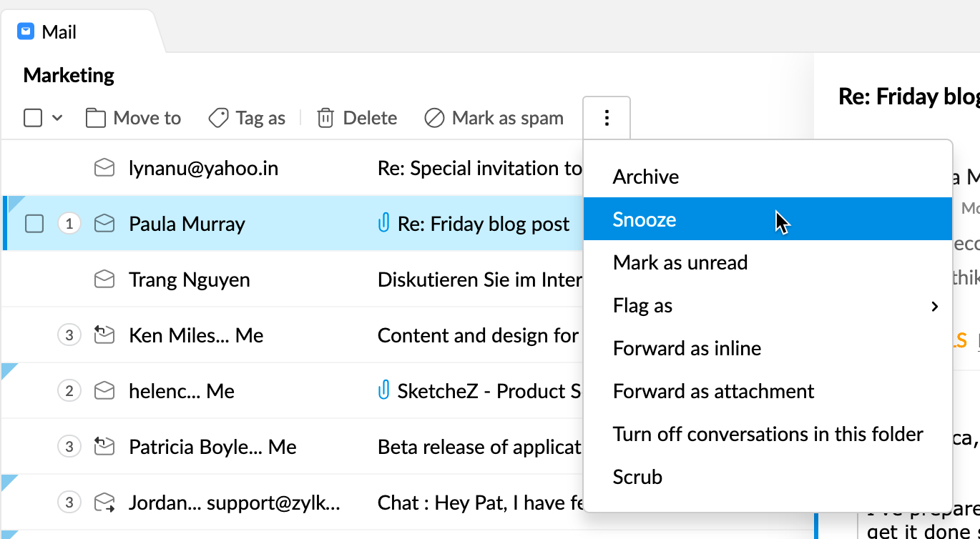Click sender Patricia Boyle... Me
Viewport: 980px width, 539px height.
click(x=212, y=447)
